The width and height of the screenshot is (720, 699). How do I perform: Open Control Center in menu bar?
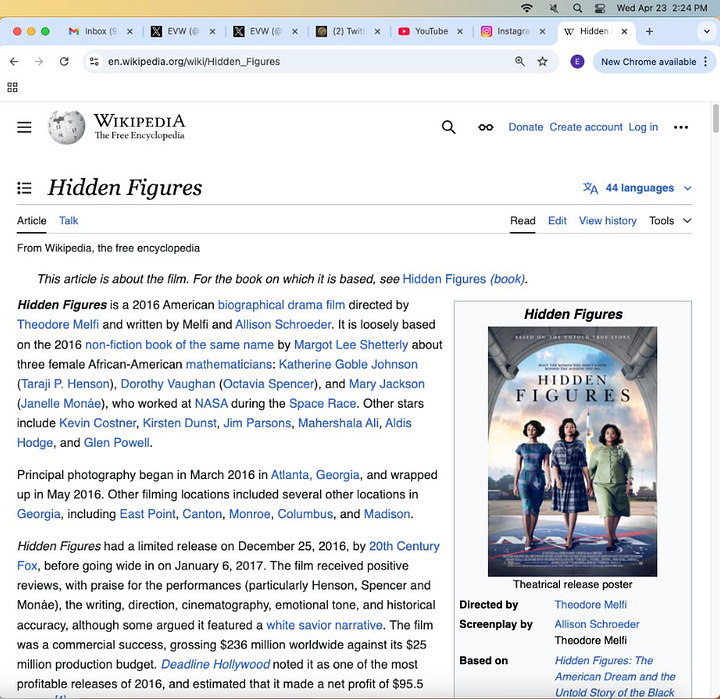[599, 8]
